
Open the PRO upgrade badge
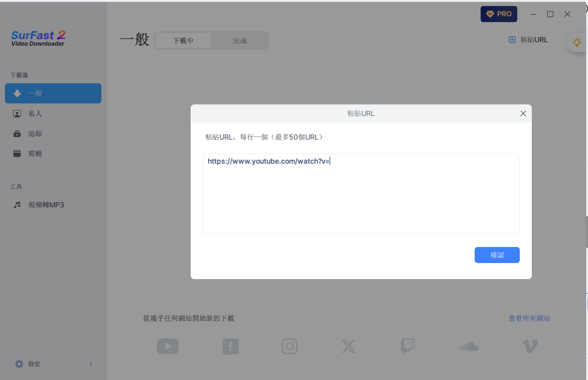(x=499, y=14)
